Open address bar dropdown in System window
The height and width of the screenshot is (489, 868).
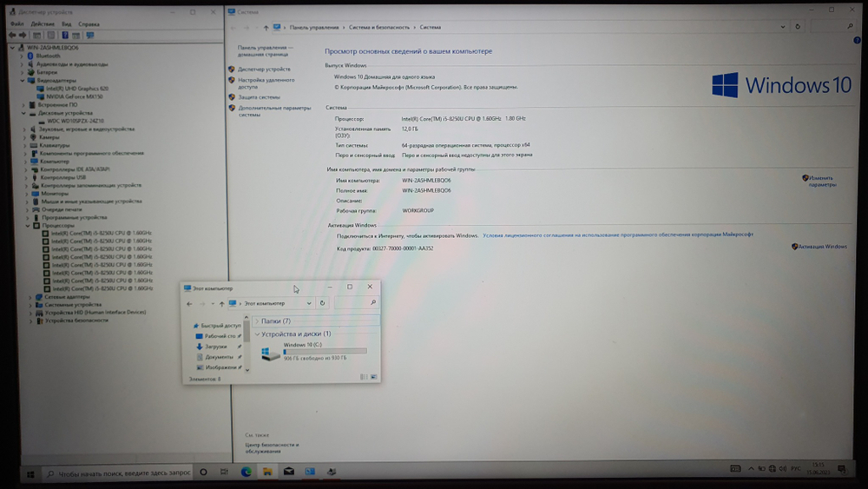point(783,27)
